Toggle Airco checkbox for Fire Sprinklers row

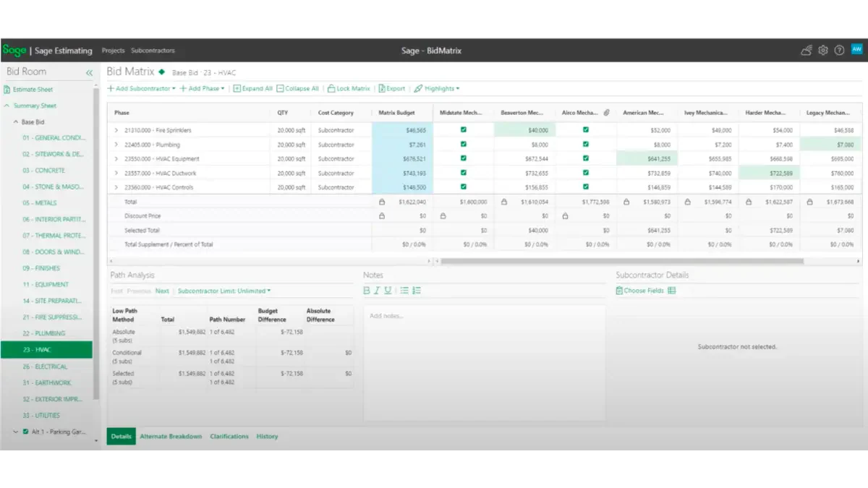586,130
